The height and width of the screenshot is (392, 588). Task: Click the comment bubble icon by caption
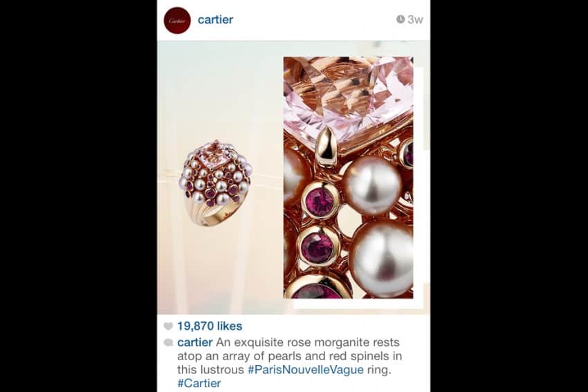[x=168, y=342]
